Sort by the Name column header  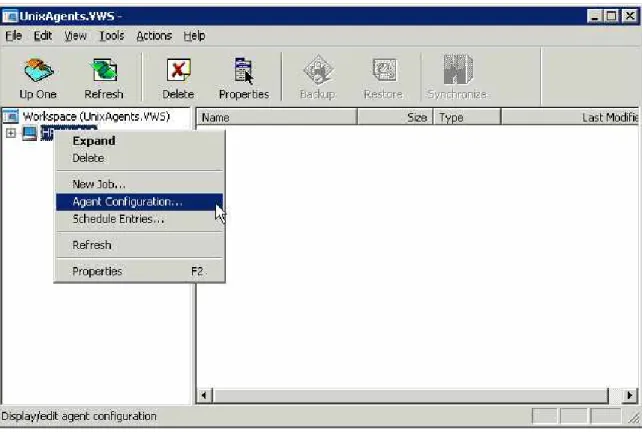(277, 118)
